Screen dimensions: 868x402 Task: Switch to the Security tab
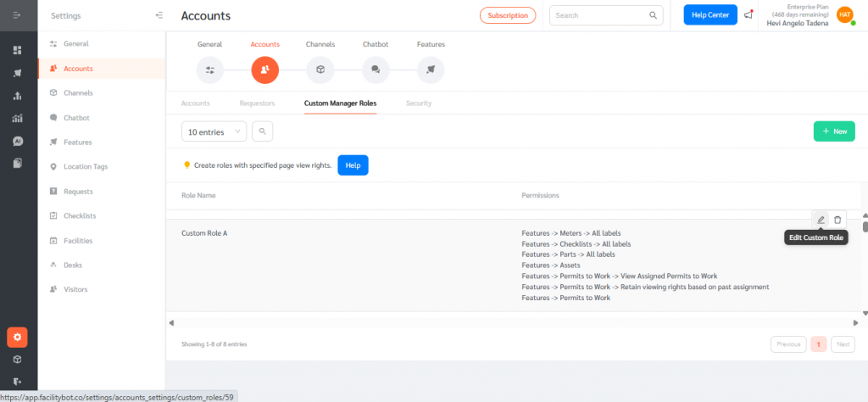pyautogui.click(x=418, y=103)
